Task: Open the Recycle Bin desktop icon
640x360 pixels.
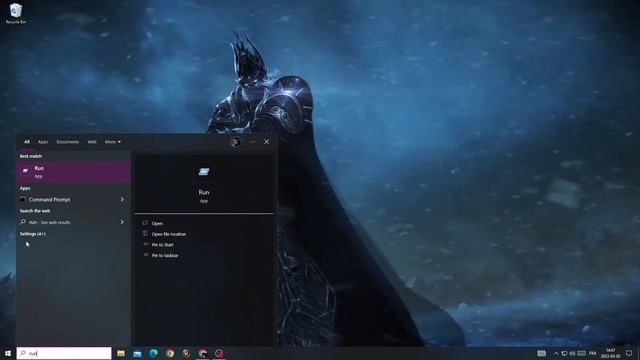Action: click(x=16, y=13)
